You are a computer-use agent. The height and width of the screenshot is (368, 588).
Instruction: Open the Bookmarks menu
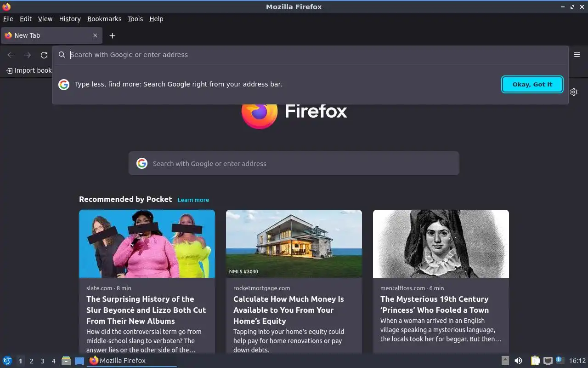click(x=104, y=19)
